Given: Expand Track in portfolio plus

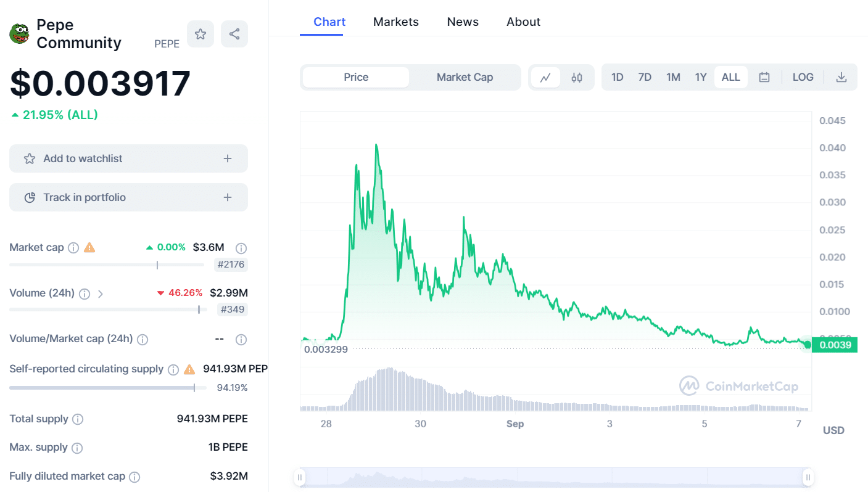Looking at the screenshot, I should pyautogui.click(x=228, y=197).
